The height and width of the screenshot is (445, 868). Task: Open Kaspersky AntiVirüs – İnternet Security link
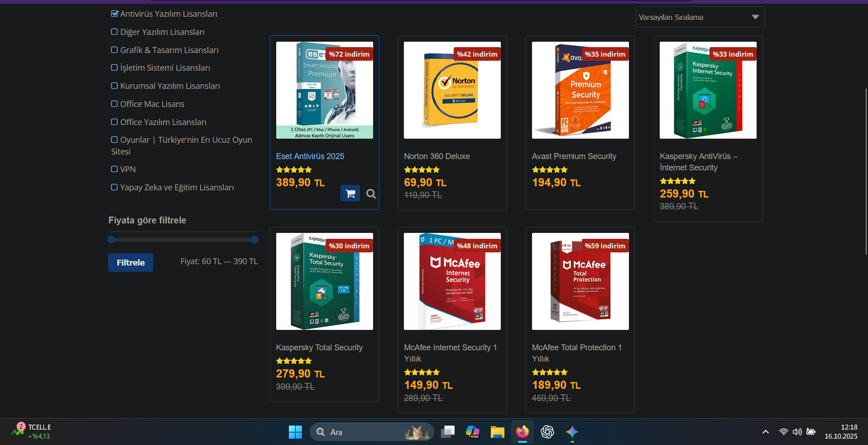tap(699, 162)
